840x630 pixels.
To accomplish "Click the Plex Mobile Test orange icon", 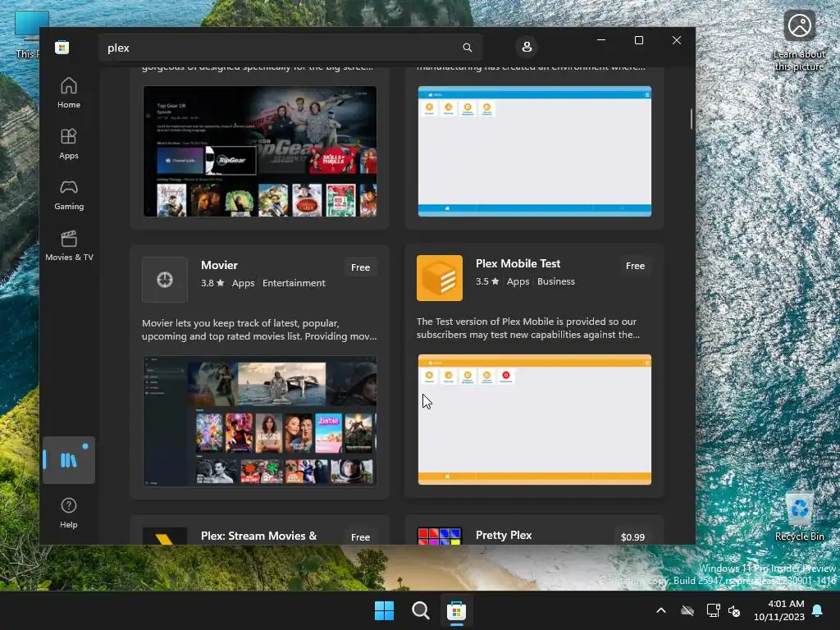I will click(x=440, y=278).
